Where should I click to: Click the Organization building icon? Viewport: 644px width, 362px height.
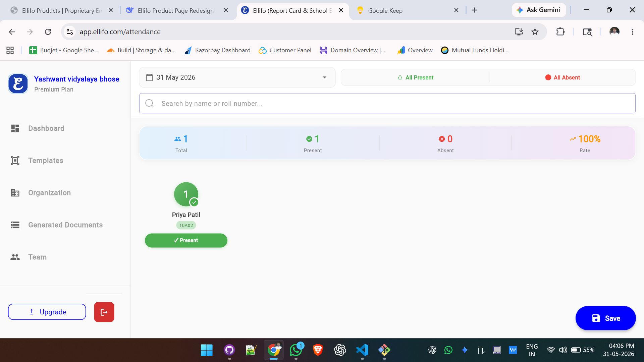pos(15,193)
